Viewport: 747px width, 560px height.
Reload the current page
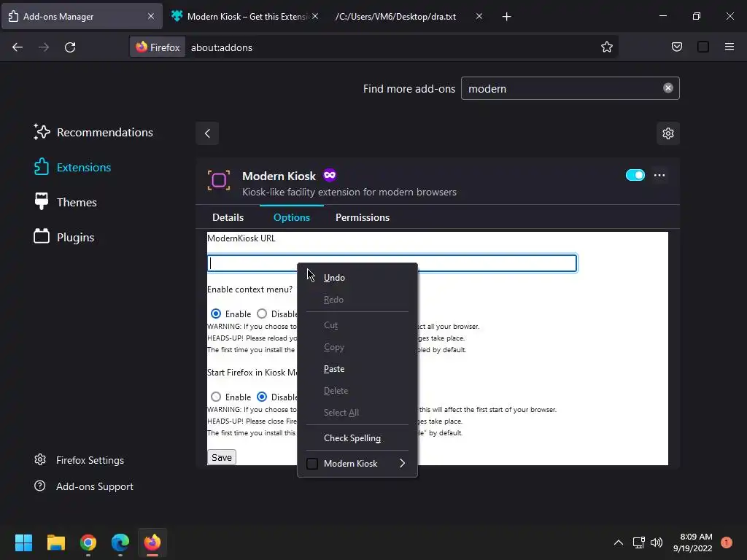pyautogui.click(x=70, y=47)
